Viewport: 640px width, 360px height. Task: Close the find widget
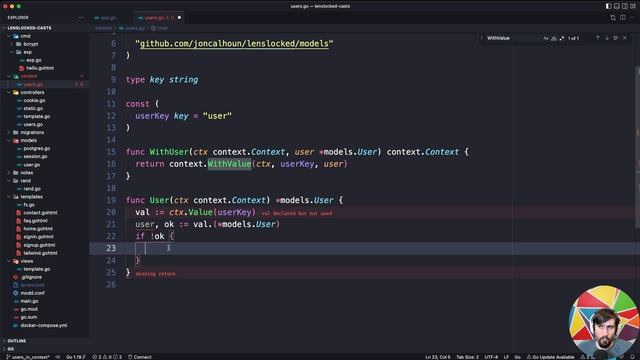[x=625, y=38]
